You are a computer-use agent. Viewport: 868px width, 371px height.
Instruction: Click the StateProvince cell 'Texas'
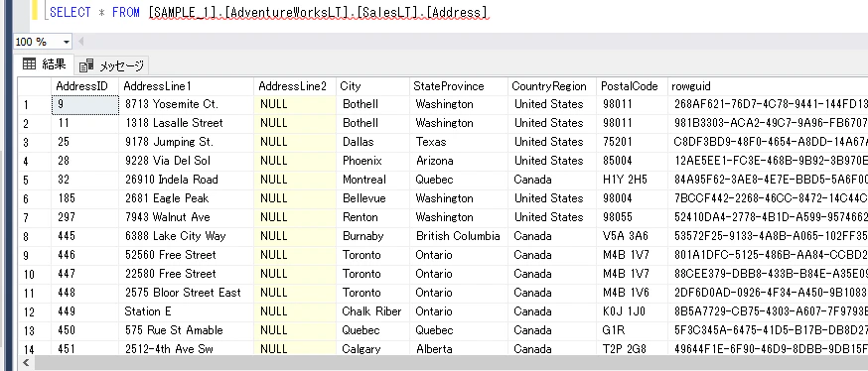[x=459, y=142]
